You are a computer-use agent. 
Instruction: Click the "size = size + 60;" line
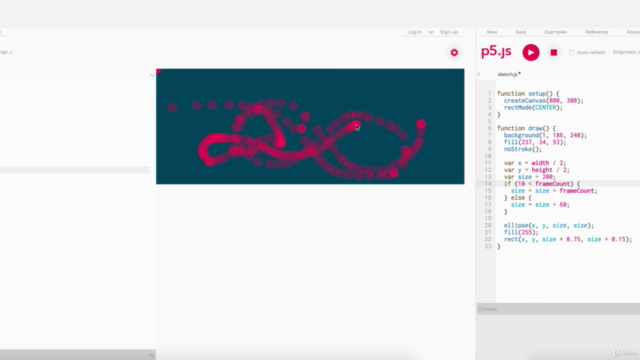[540, 204]
